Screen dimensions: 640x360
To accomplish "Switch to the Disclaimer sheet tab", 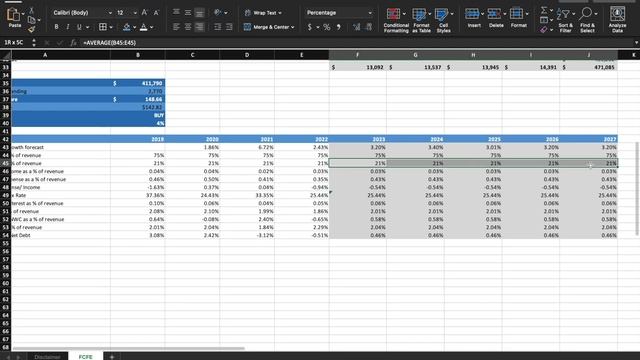I will 47,356.
